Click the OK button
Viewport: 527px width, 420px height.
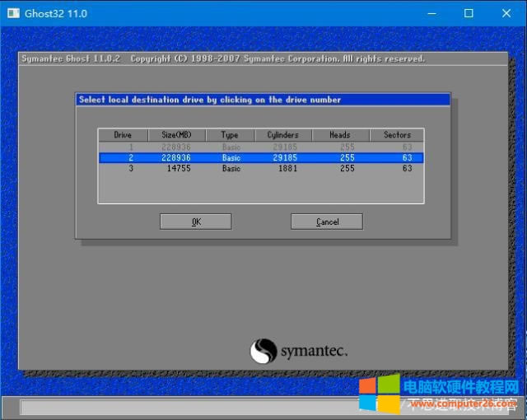point(196,222)
